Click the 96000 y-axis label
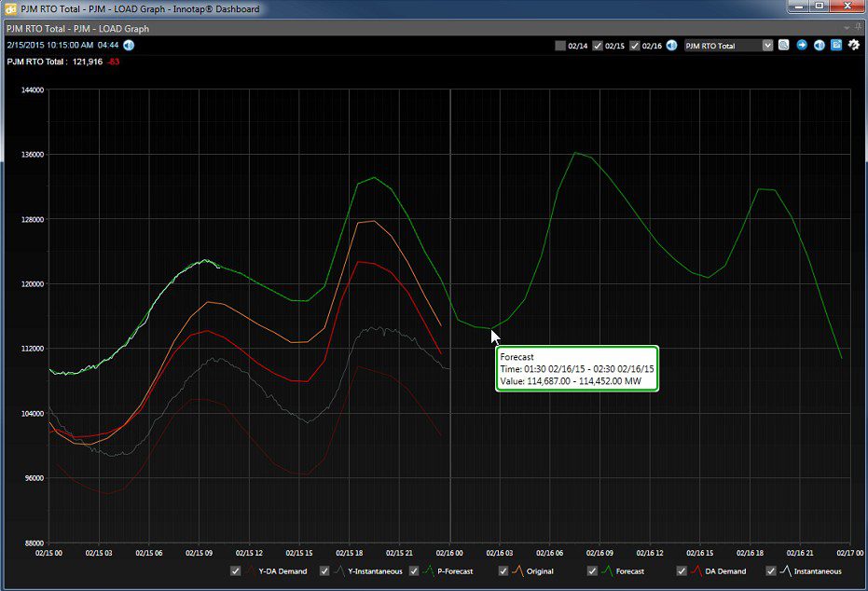This screenshot has width=868, height=591. pyautogui.click(x=34, y=478)
